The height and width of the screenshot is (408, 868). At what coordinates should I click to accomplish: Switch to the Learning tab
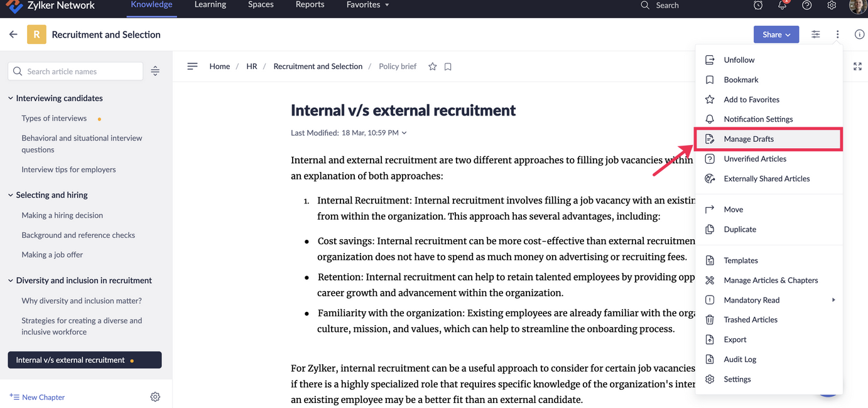pos(210,5)
